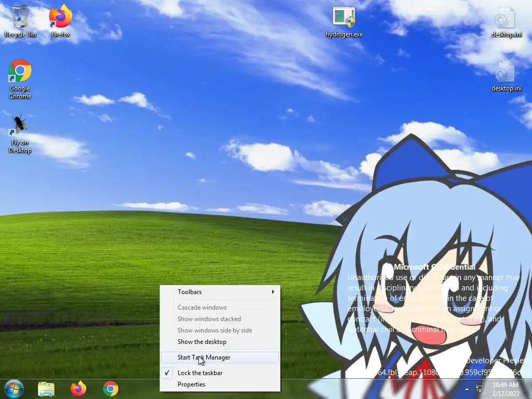Select the Fly on Desktop shortcut
This screenshot has width=532, height=399.
coord(20,134)
